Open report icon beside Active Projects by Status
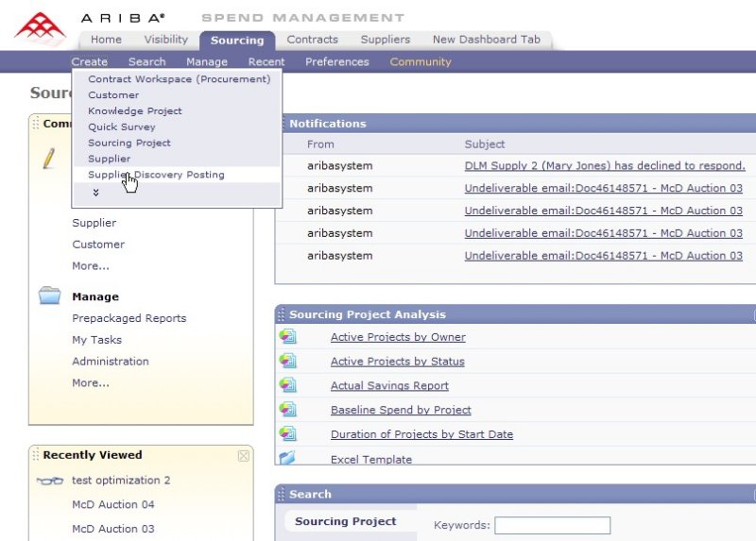The image size is (756, 541). coord(288,361)
